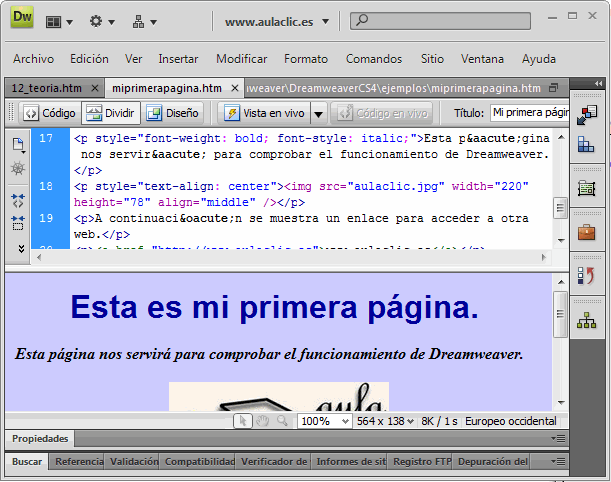Open the Sitio menu

pyautogui.click(x=432, y=59)
